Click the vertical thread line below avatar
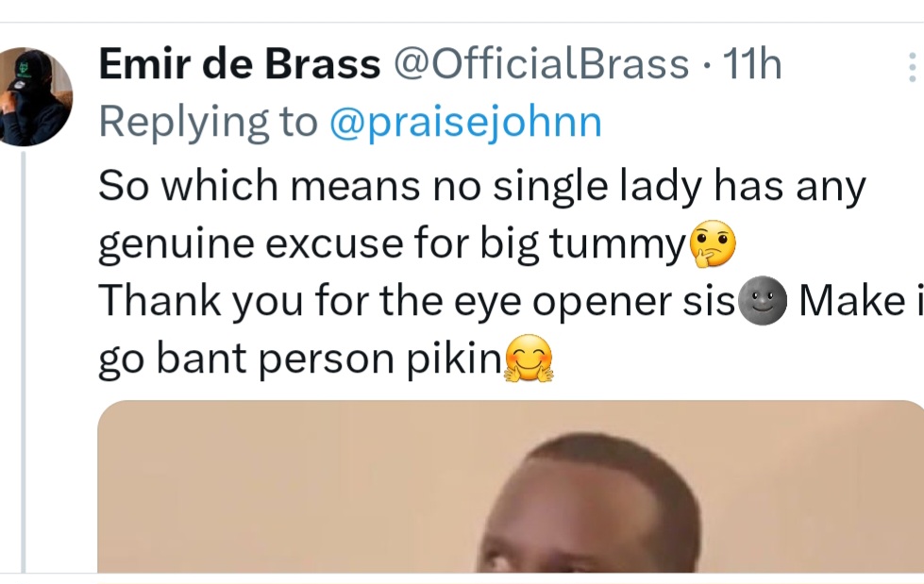 [x=24, y=361]
